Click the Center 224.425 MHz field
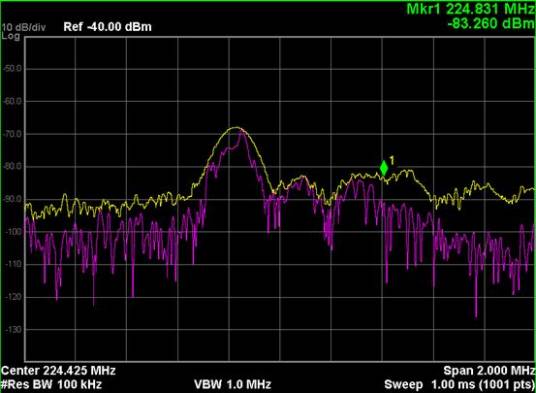 click(58, 370)
